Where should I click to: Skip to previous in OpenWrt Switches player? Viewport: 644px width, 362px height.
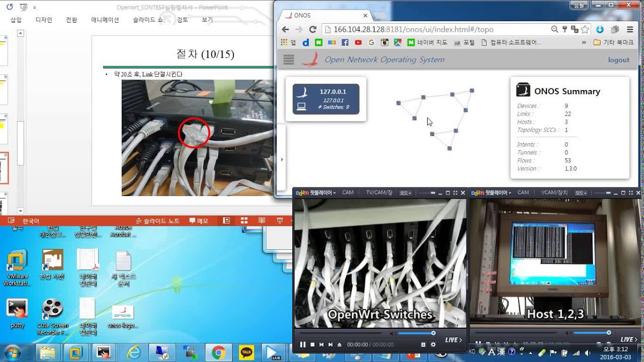[x=321, y=344]
